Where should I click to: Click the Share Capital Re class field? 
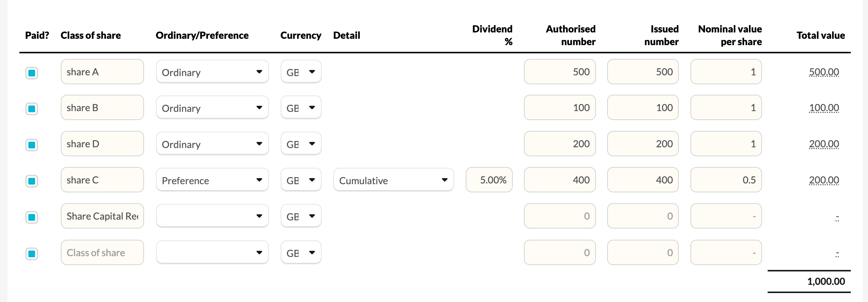pos(102,216)
